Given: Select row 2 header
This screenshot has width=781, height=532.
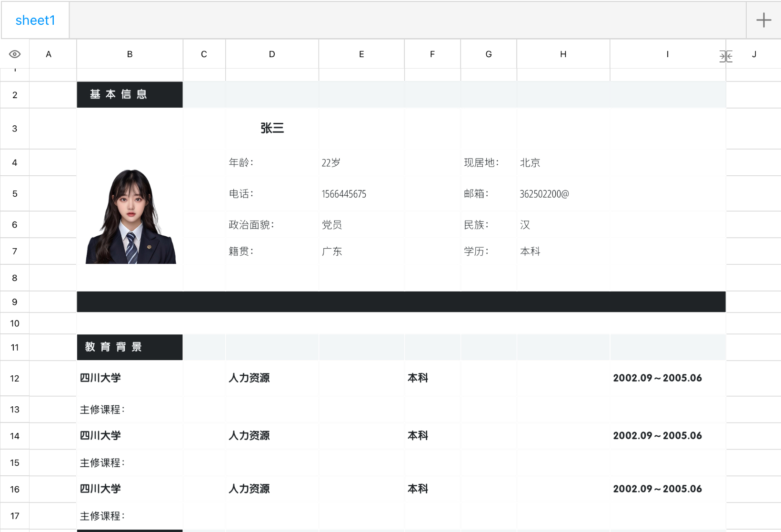Looking at the screenshot, I should click(15, 95).
